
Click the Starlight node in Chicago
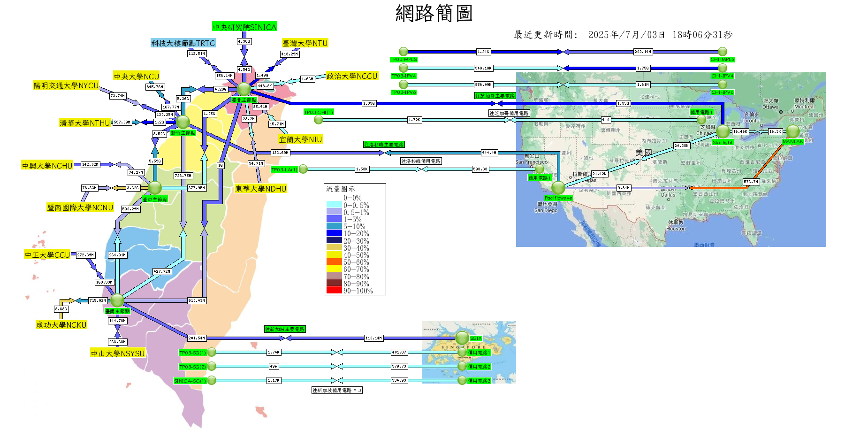[723, 131]
